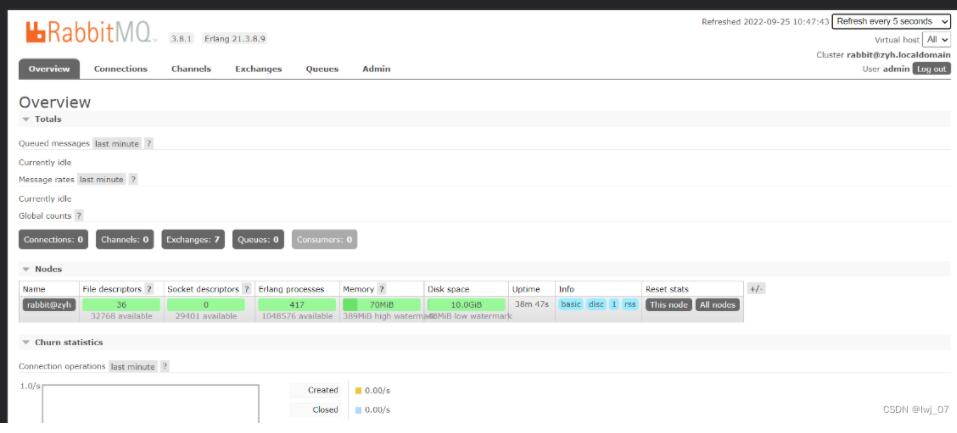
Task: Collapse the Churn statistics section
Action: pos(62,342)
